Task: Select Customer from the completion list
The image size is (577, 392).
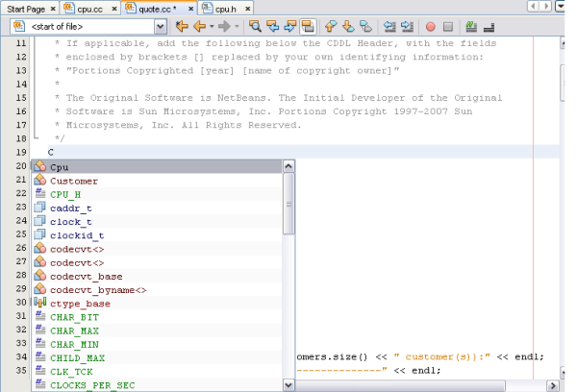Action: click(74, 181)
